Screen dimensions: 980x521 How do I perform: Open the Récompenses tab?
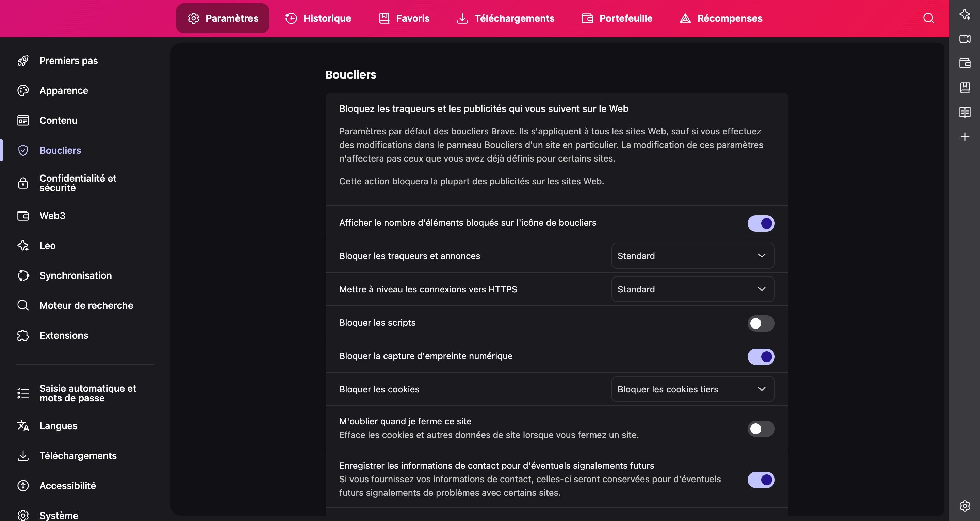coord(721,18)
